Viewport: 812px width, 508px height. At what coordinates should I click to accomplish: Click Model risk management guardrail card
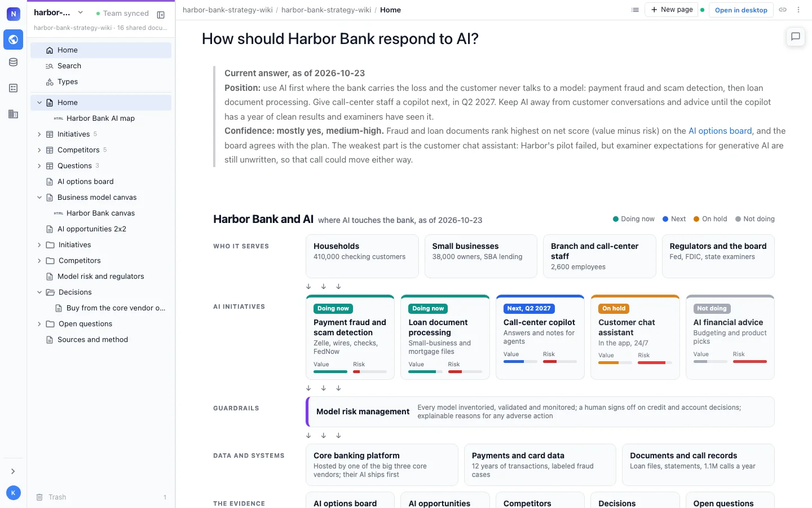540,411
